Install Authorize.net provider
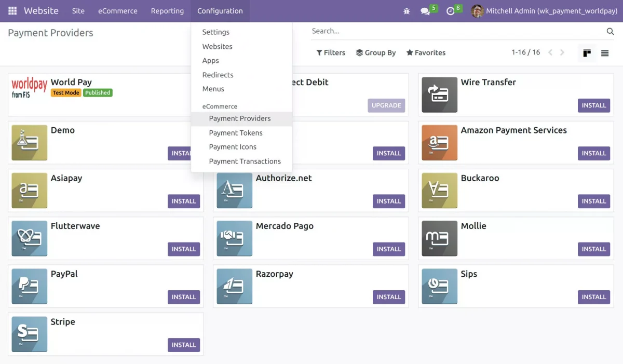The image size is (623, 364). 389,201
